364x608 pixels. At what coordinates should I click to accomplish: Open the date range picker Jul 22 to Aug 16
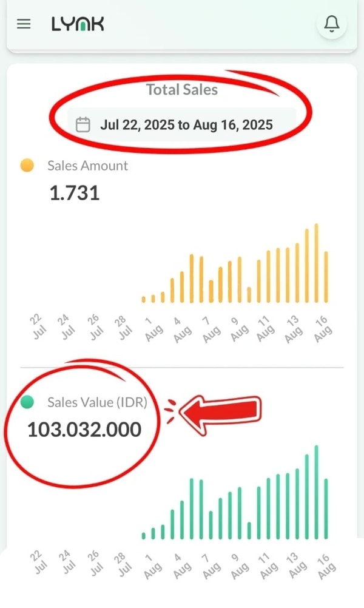181,124
